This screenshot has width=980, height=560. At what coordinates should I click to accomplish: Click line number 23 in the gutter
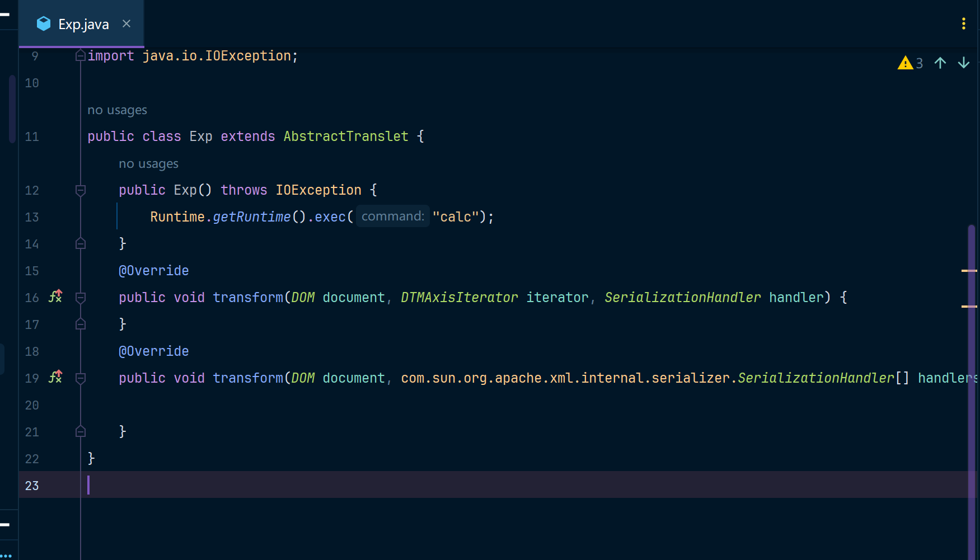point(32,486)
